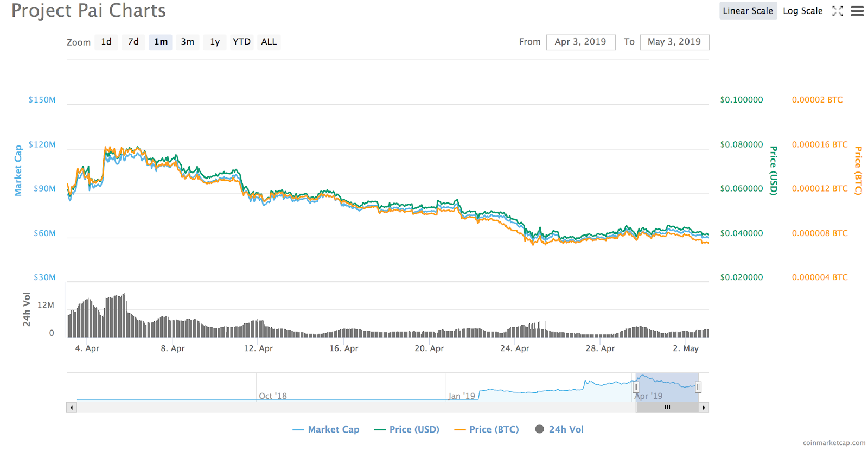Click the $90M market cap label
868x451 pixels.
pyautogui.click(x=44, y=189)
